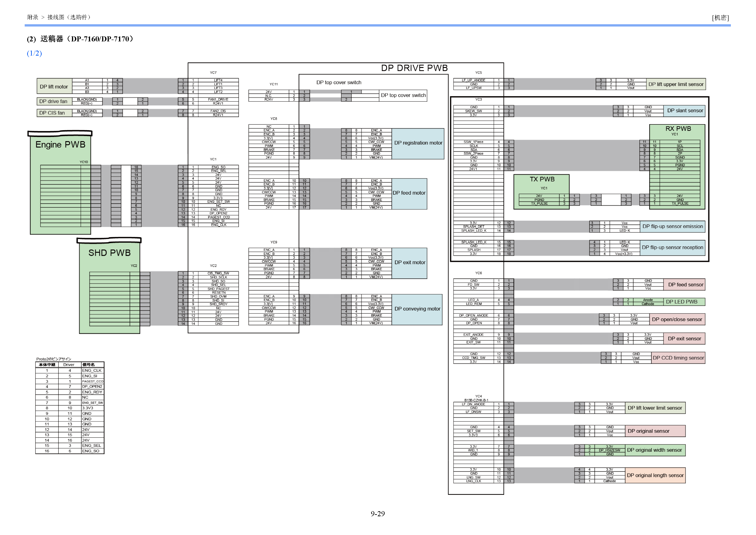Click the (1/2) page indicator link
Screen dimensions: 756x535
pos(34,53)
